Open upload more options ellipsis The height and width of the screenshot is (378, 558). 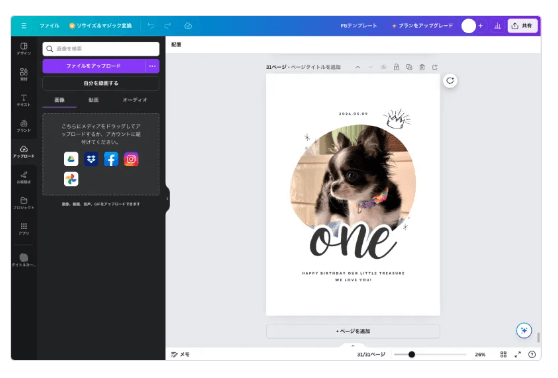point(152,66)
